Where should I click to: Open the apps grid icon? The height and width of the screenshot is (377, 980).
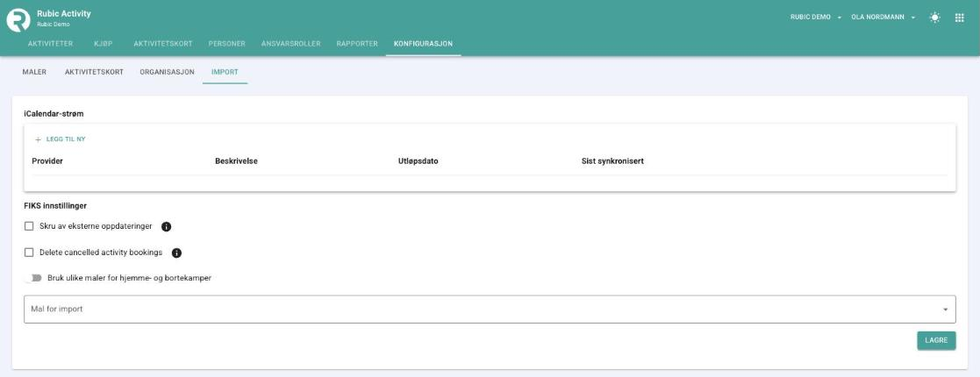point(959,18)
